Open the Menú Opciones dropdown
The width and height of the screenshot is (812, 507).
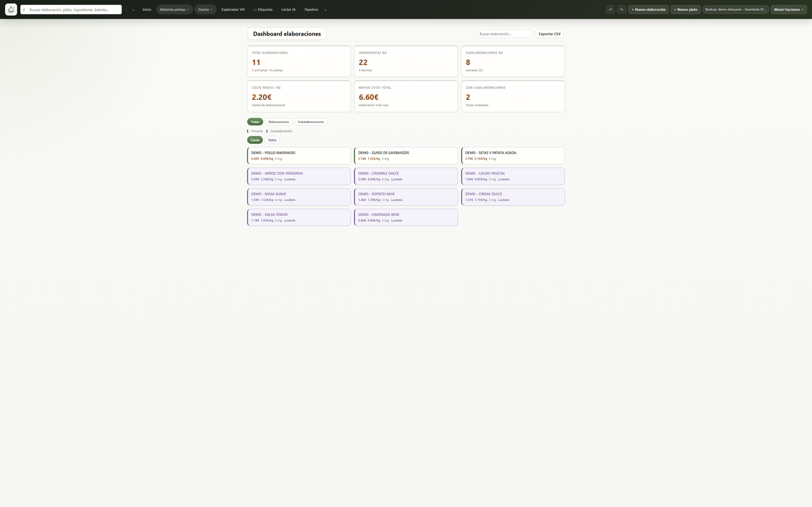(x=788, y=10)
